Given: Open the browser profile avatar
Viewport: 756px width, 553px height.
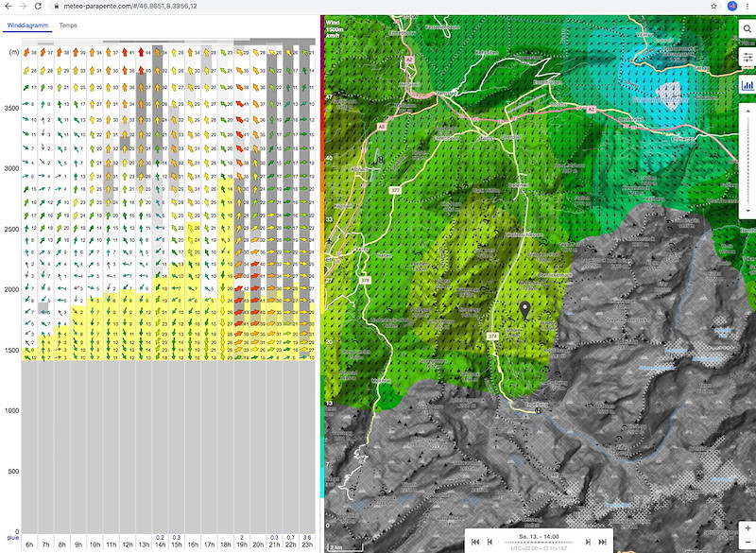Looking at the screenshot, I should tap(732, 7).
